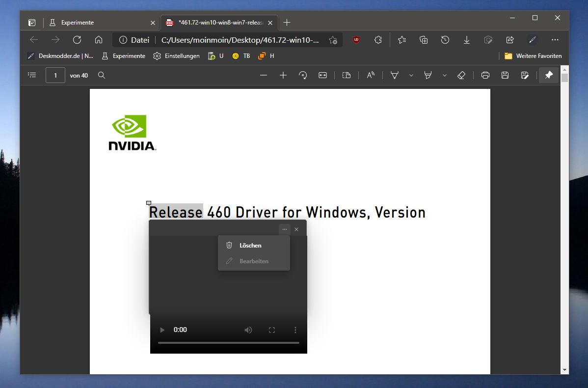Click the video progress bar
Image resolution: width=588 pixels, height=388 pixels.
(x=229, y=343)
